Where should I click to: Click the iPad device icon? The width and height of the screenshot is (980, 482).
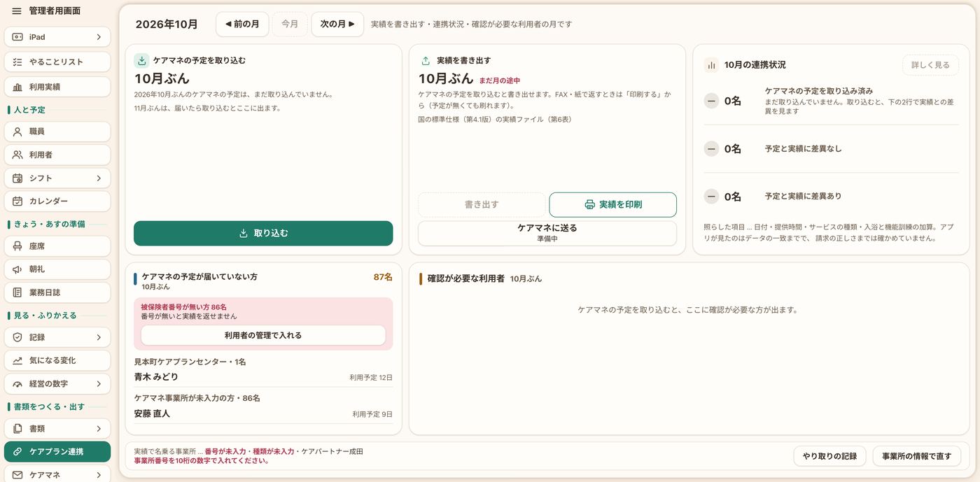17,37
